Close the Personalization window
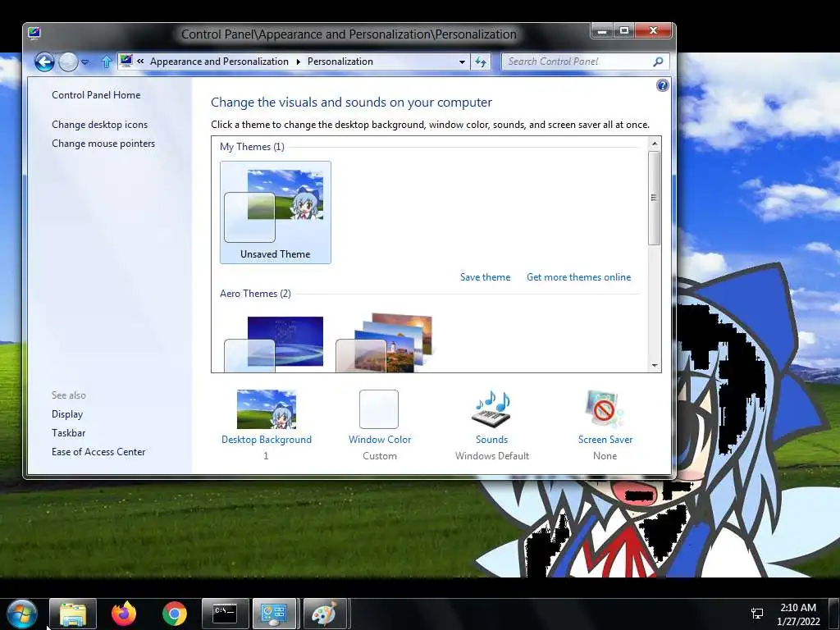Viewport: 840px width, 630px height. (653, 31)
